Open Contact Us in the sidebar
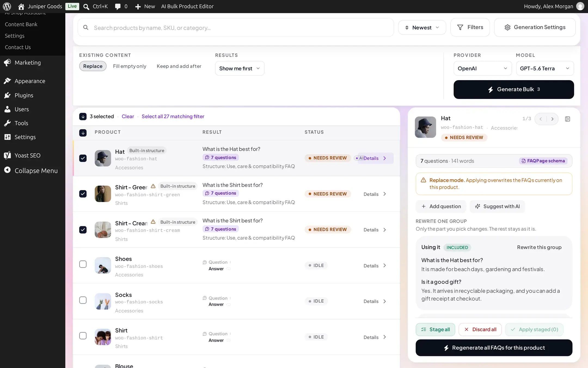 point(18,47)
